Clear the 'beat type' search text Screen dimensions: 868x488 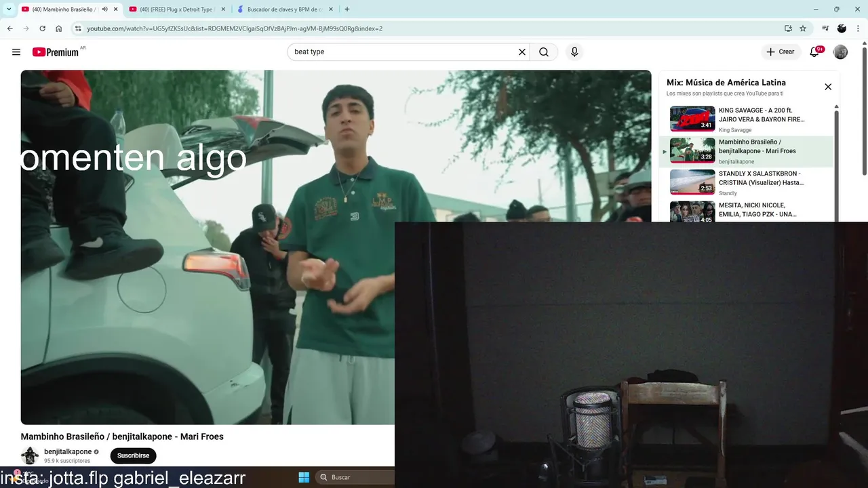point(522,52)
